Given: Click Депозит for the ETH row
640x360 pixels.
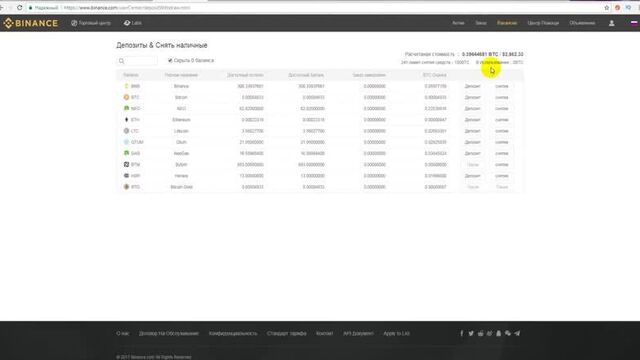Looking at the screenshot, I should pos(473,120).
